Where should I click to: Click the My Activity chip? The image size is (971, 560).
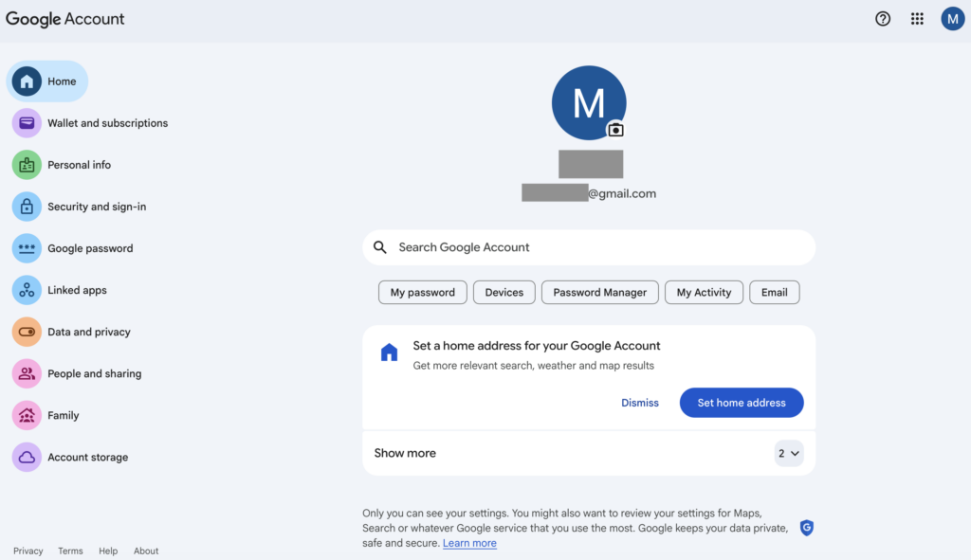tap(704, 292)
